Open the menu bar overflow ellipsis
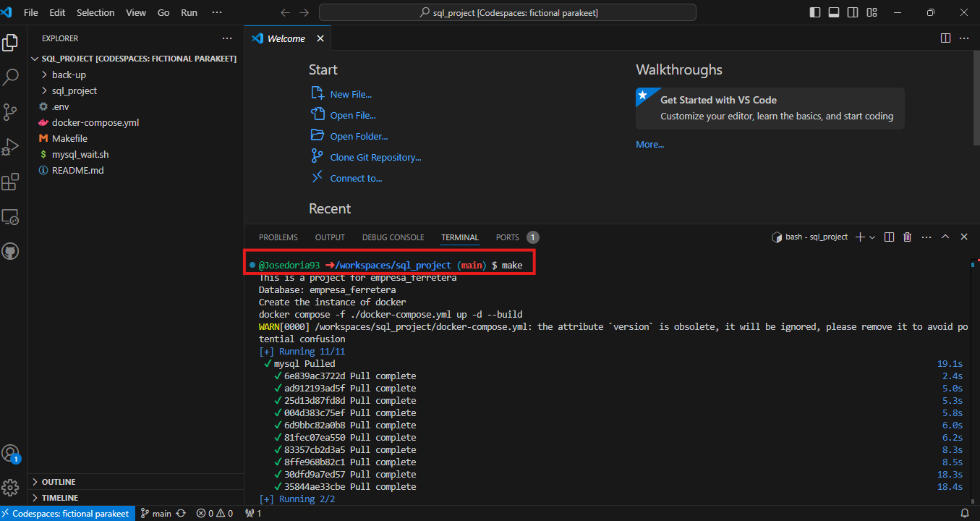This screenshot has height=521, width=980. coord(218,12)
